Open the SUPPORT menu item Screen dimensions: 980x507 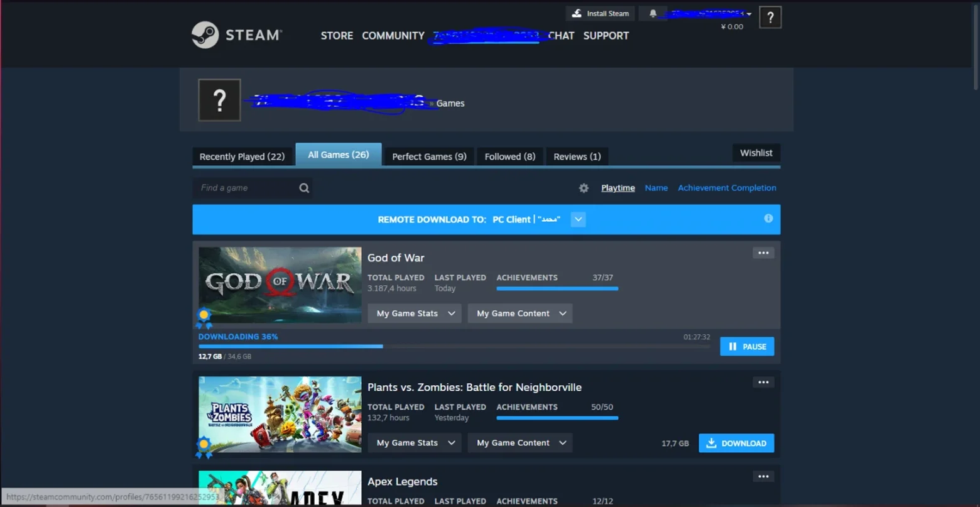click(606, 36)
